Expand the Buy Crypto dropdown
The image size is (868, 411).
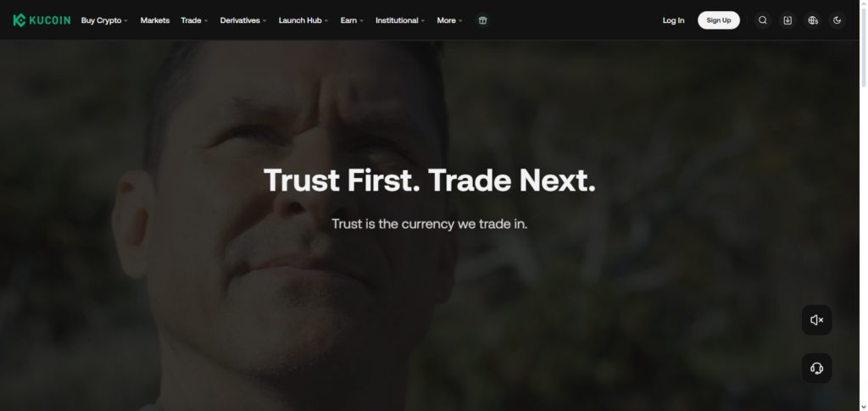coord(104,20)
